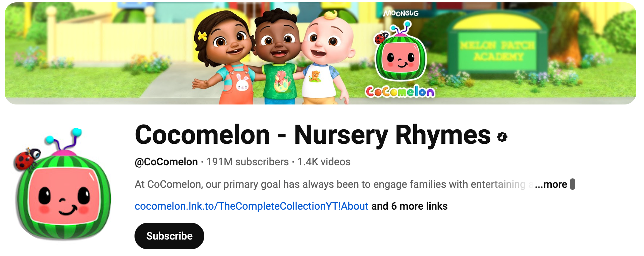644x256 pixels.
Task: Click the Cocomelon - Nursery Rhymes title
Action: coord(313,135)
